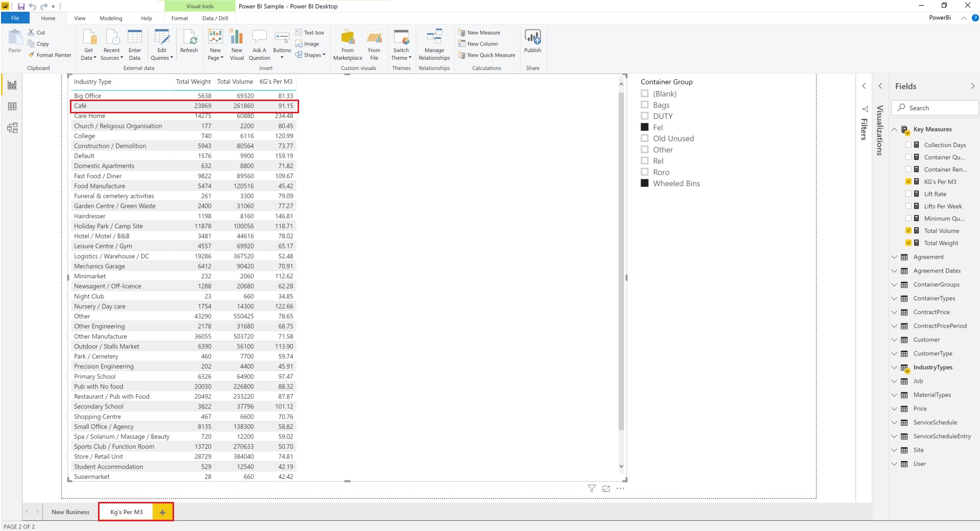The image size is (980, 531).
Task: Switch to Report view in sidebar
Action: (x=12, y=85)
